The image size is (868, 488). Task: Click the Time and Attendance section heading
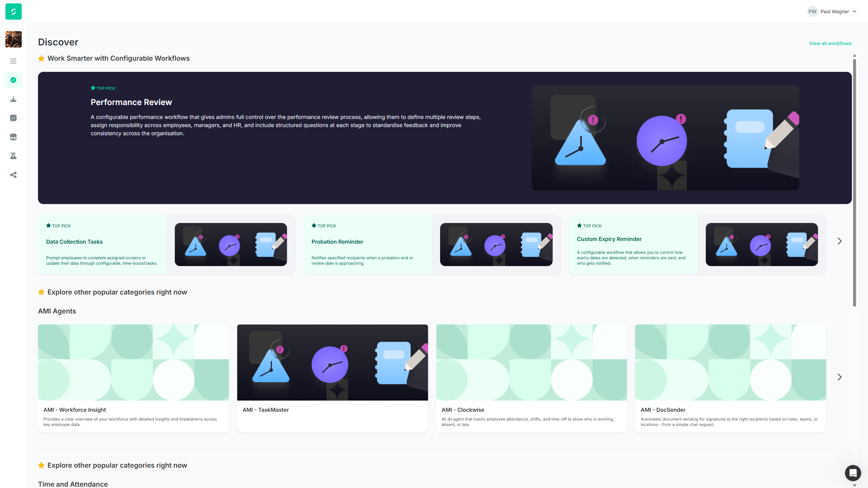(x=73, y=484)
